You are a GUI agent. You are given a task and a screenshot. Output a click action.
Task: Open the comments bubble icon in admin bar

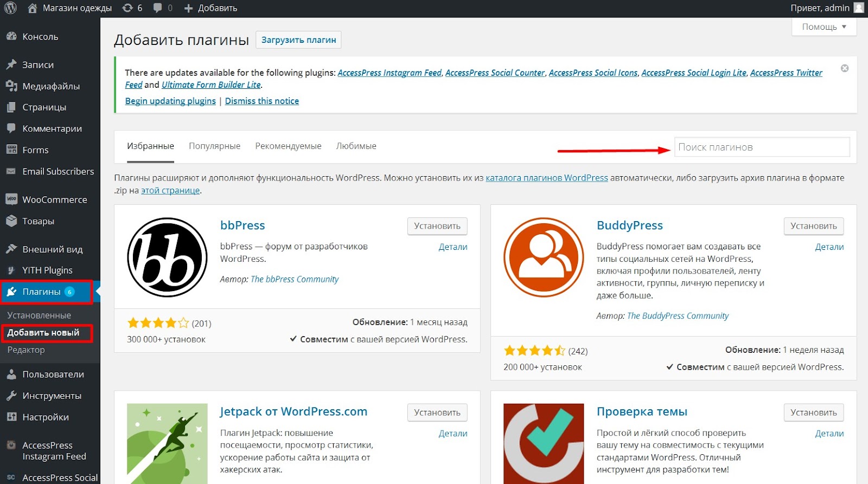[158, 8]
